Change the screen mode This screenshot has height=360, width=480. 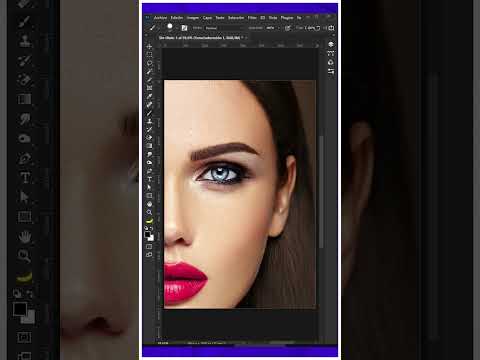[149, 255]
